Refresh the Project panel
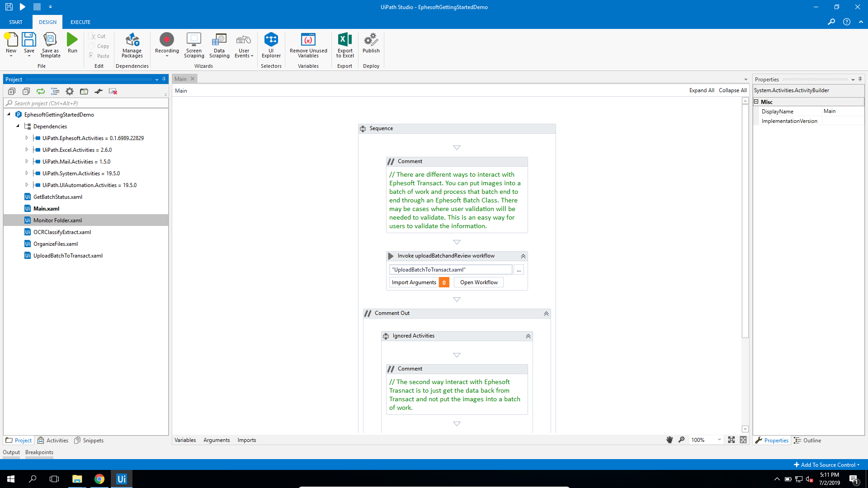868x488 pixels. tap(41, 91)
